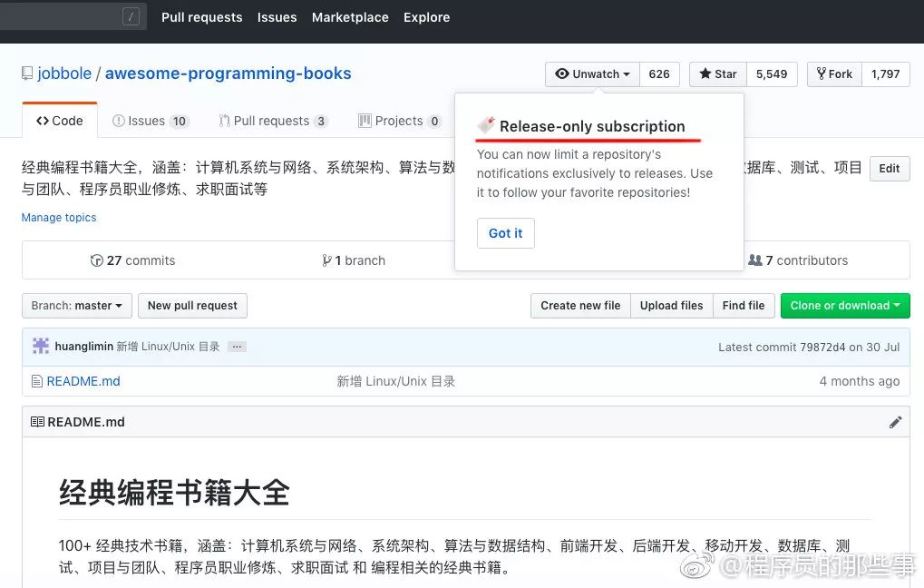Viewport: 924px width, 588px height.
Task: Open README.md file in file list
Action: tap(83, 382)
